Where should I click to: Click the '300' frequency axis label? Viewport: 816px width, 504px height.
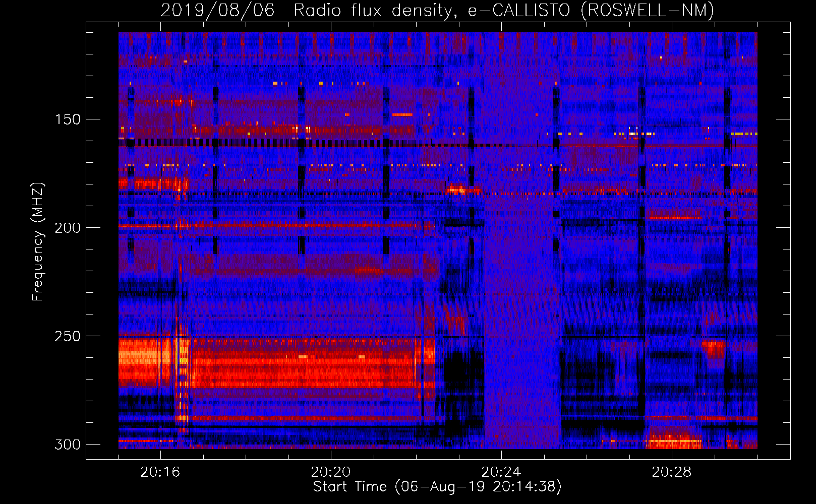68,445
